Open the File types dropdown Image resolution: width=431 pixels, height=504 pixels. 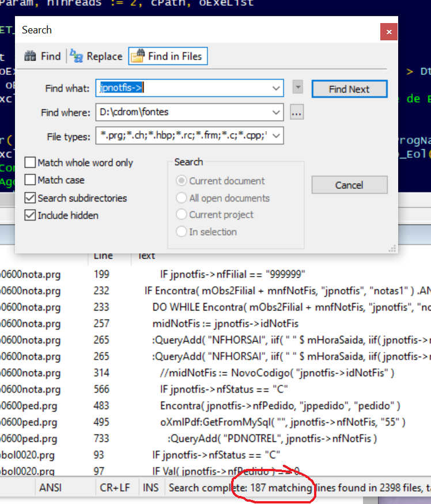point(276,137)
